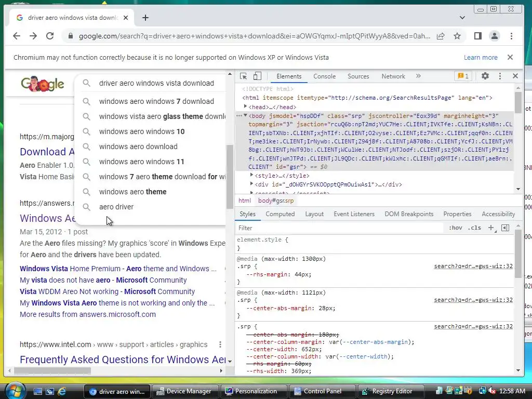Launch Internet Explorer from quick launch
532x399 pixels.
[62, 392]
